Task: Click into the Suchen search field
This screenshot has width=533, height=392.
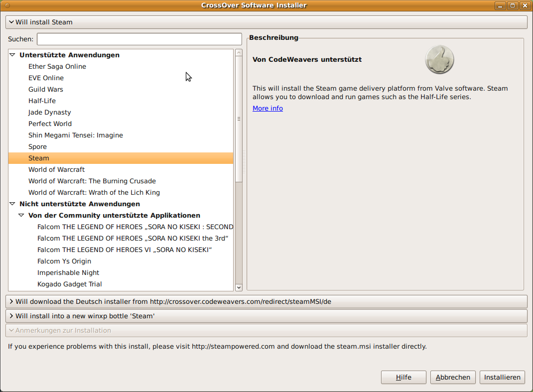Action: coord(139,39)
